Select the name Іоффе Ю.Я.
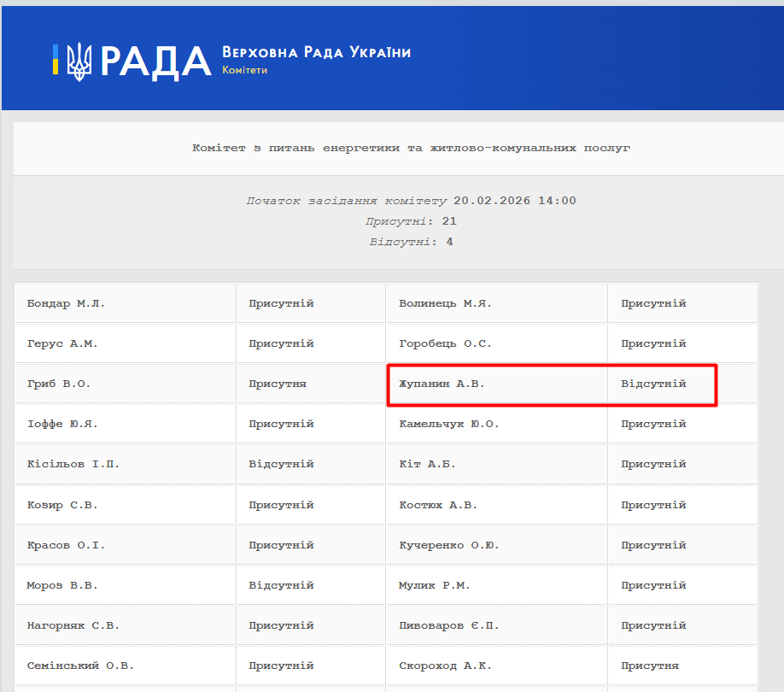 62,424
